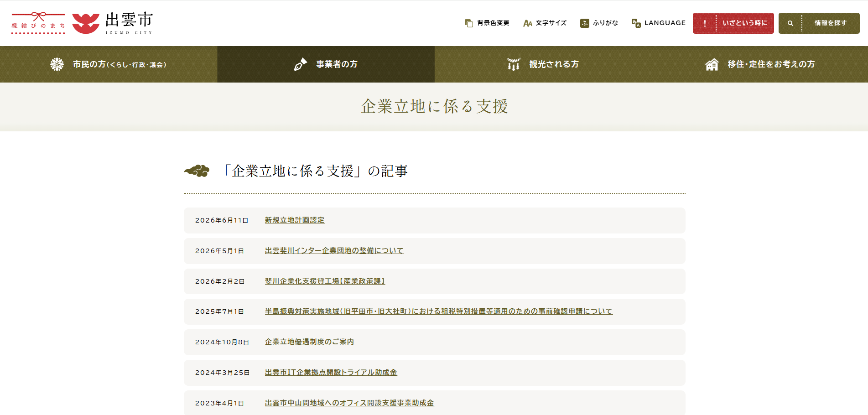Screen dimensions: 868x415
Task: Open 背景色変更 background color option
Action: tap(487, 23)
